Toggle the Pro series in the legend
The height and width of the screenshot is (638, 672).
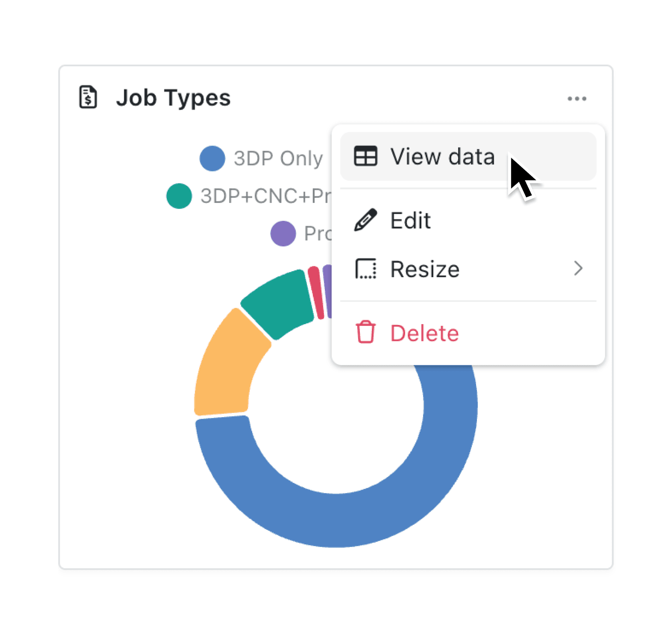pos(283,234)
